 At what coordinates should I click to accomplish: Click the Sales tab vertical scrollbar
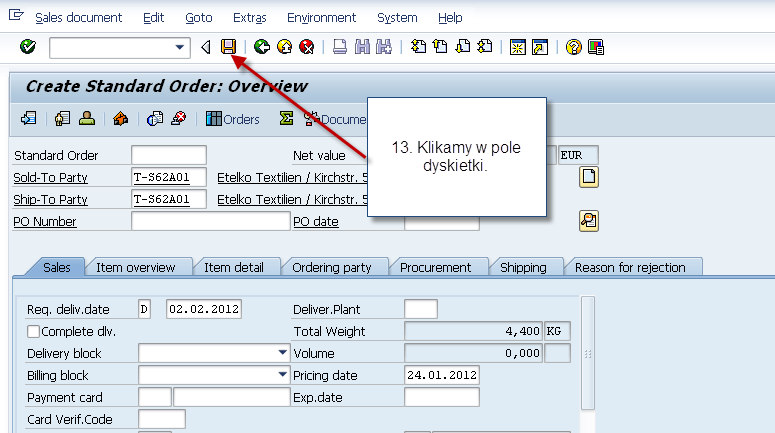tap(588, 353)
